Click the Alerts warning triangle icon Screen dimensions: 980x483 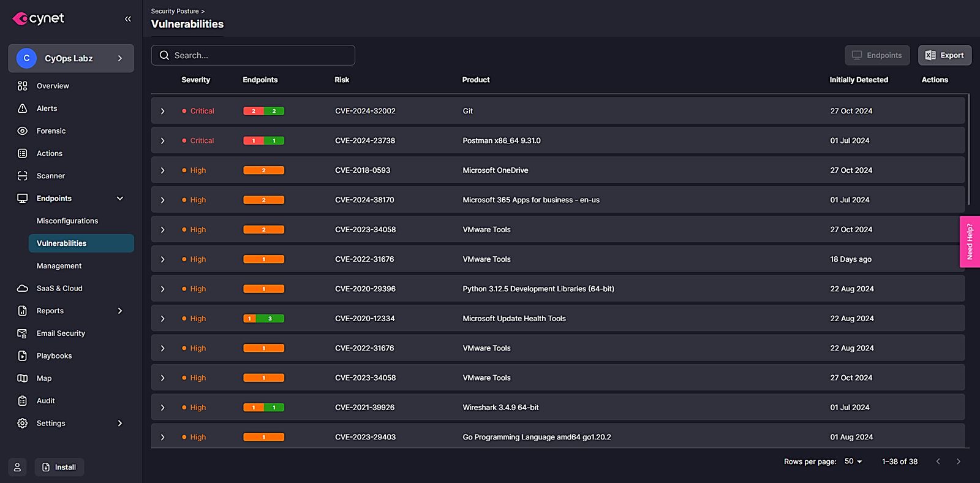23,108
